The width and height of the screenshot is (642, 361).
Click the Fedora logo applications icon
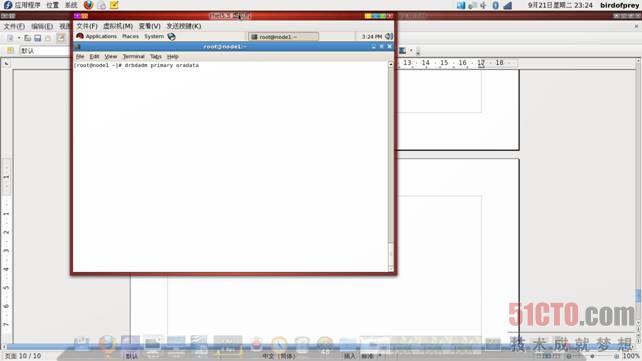(8, 5)
